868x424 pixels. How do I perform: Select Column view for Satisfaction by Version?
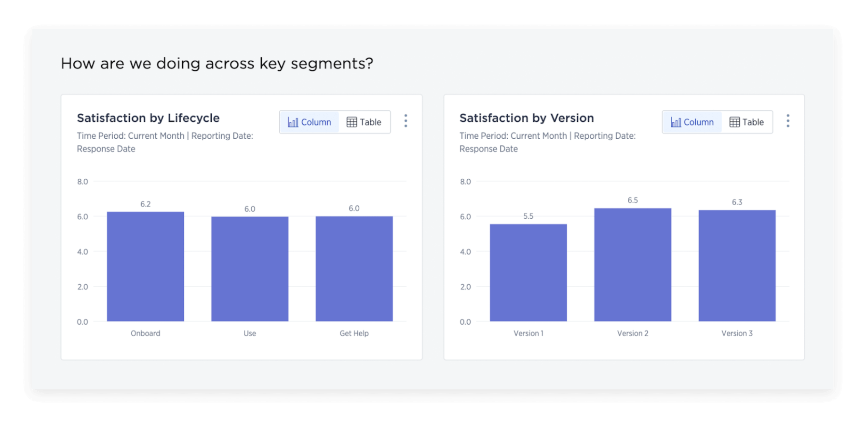tap(692, 122)
